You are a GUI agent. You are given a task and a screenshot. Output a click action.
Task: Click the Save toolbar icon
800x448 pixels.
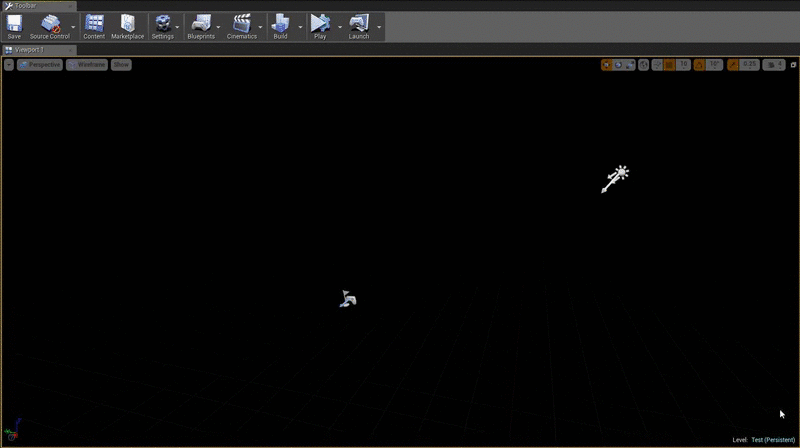coord(14,27)
